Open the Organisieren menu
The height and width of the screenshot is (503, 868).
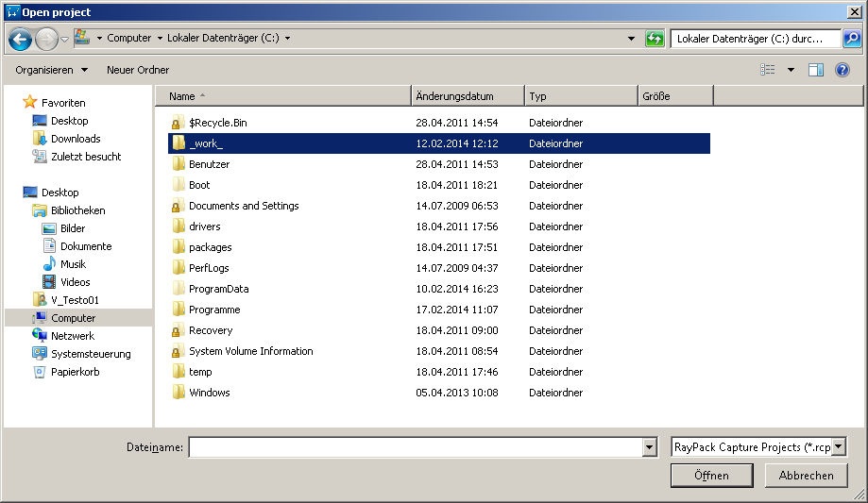51,70
